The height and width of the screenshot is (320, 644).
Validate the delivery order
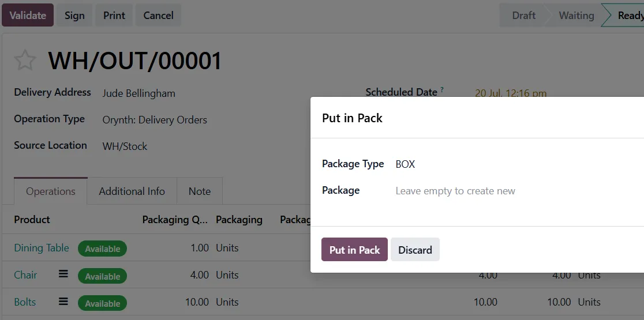tap(28, 15)
